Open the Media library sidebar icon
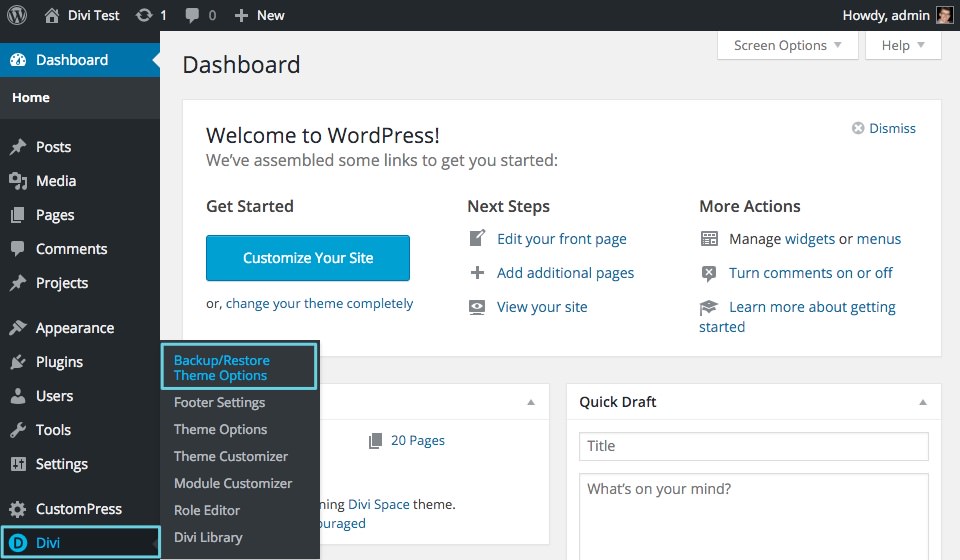960x560 pixels. click(18, 181)
